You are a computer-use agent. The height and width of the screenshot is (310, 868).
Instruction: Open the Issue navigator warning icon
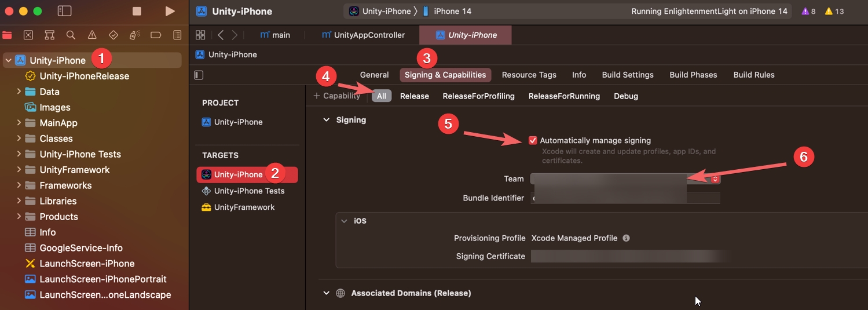(92, 35)
